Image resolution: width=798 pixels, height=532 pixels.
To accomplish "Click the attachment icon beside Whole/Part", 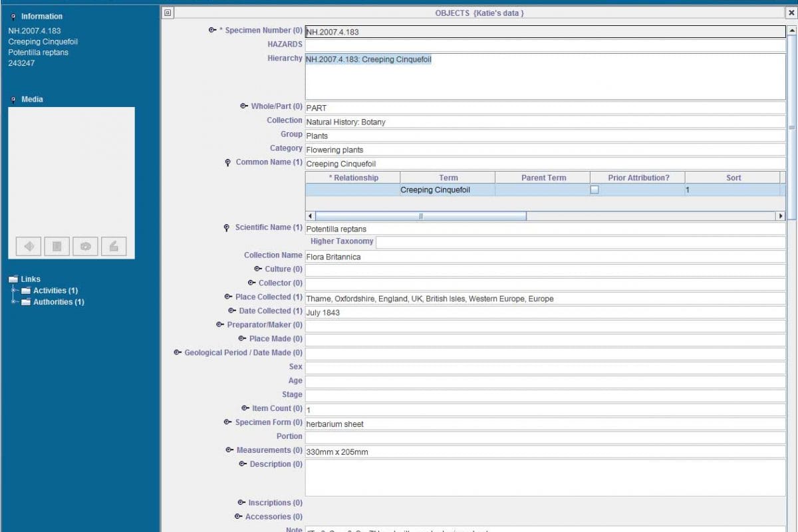I will (244, 105).
